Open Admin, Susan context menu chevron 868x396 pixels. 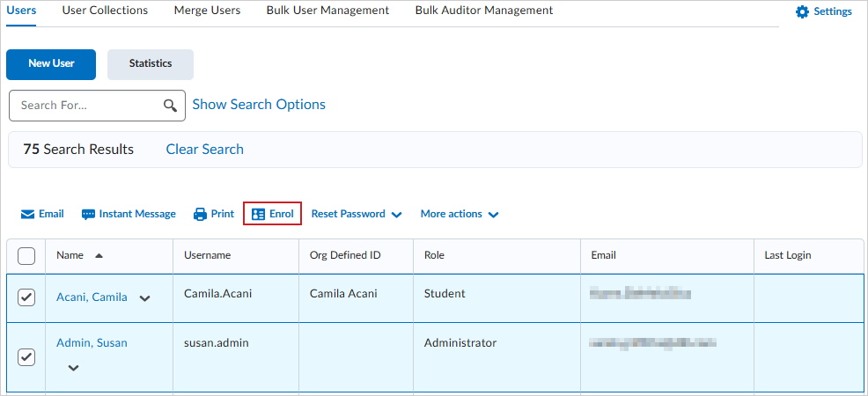73,368
